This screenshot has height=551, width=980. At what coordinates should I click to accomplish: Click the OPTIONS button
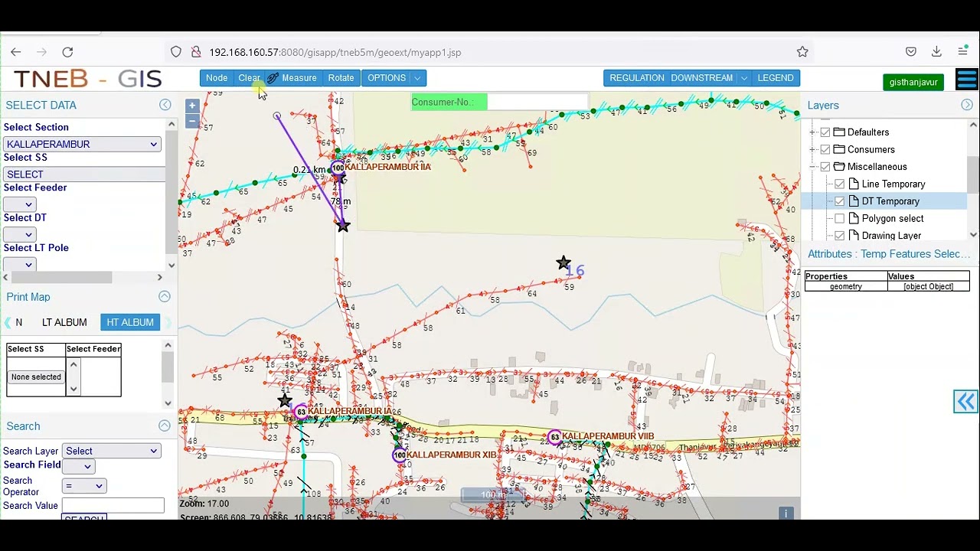tap(387, 78)
